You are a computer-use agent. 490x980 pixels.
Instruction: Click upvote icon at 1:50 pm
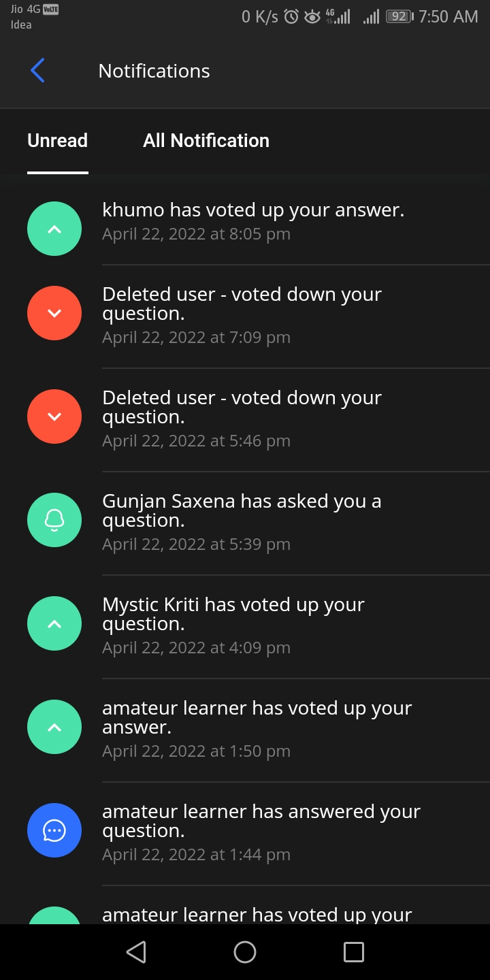pyautogui.click(x=54, y=727)
